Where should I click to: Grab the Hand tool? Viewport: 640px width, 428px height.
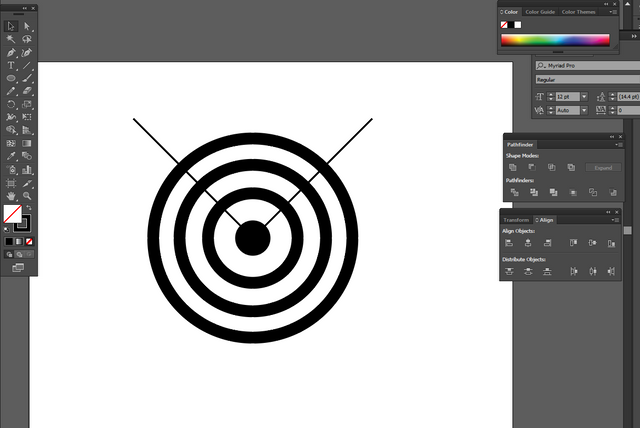click(x=11, y=196)
